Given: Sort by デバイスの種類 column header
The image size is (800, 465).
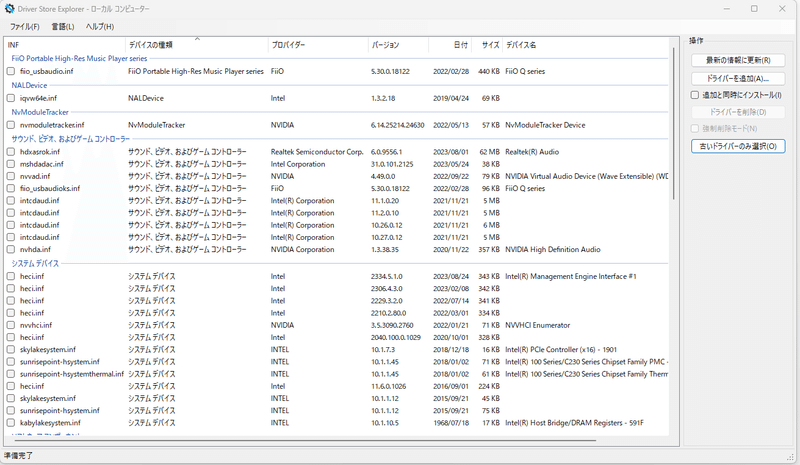Looking at the screenshot, I should click(x=196, y=45).
